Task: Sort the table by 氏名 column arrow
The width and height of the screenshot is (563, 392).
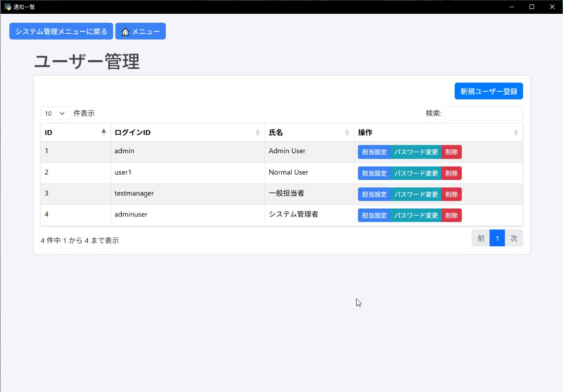Action: (347, 132)
